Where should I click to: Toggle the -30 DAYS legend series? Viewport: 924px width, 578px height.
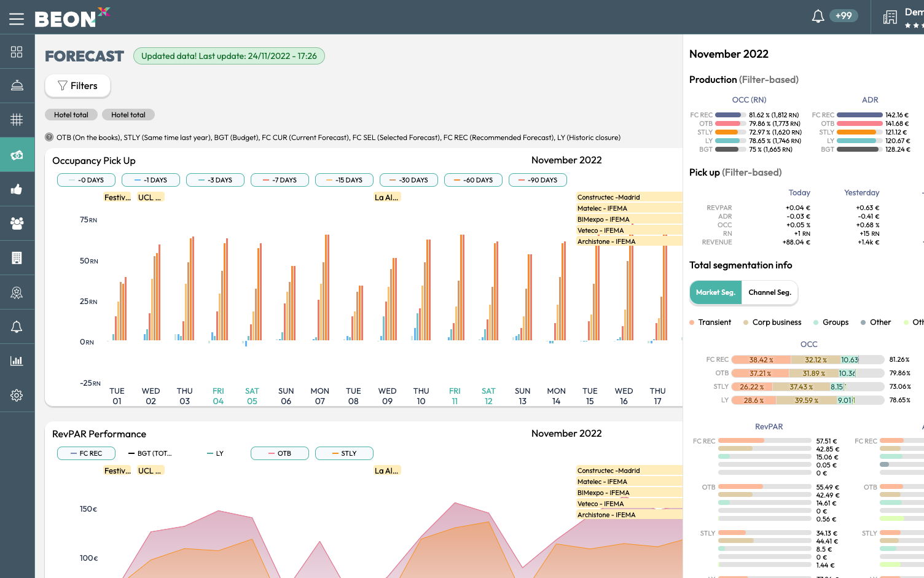pos(409,180)
